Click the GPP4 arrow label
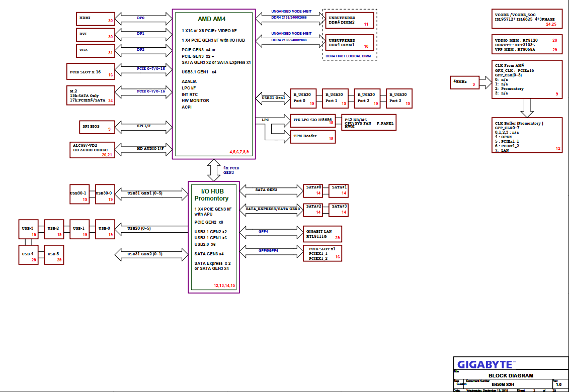569x392 pixels. [x=264, y=231]
